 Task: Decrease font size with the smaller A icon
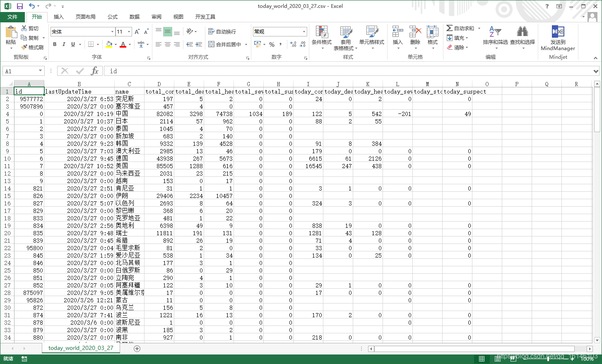146,32
